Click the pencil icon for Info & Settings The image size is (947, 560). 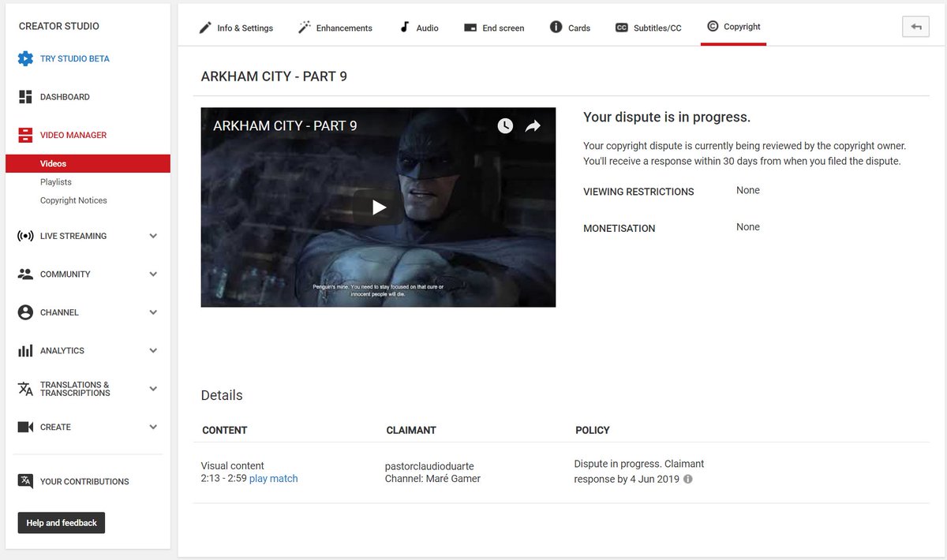tap(204, 27)
